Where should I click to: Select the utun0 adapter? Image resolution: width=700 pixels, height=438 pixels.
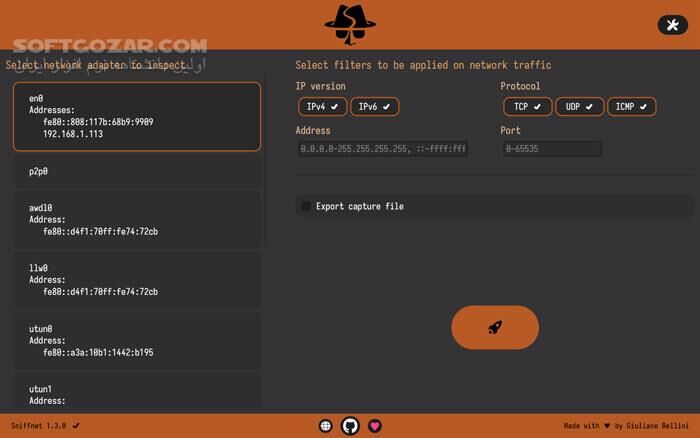[x=137, y=340]
